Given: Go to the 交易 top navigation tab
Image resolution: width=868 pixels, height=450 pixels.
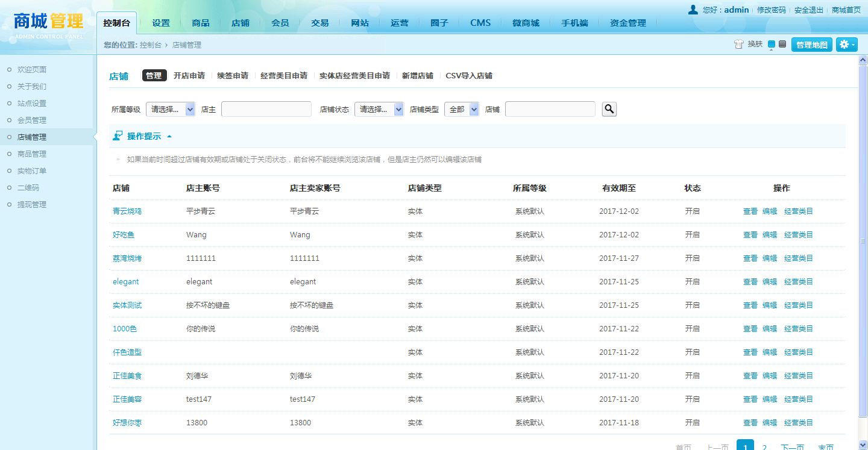Looking at the screenshot, I should (x=320, y=23).
